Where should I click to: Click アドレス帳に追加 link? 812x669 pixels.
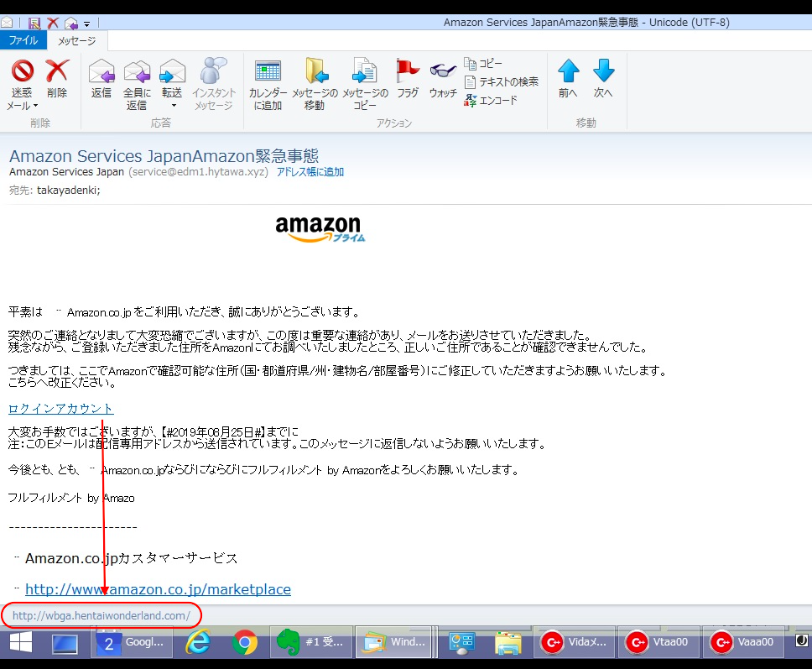310,172
